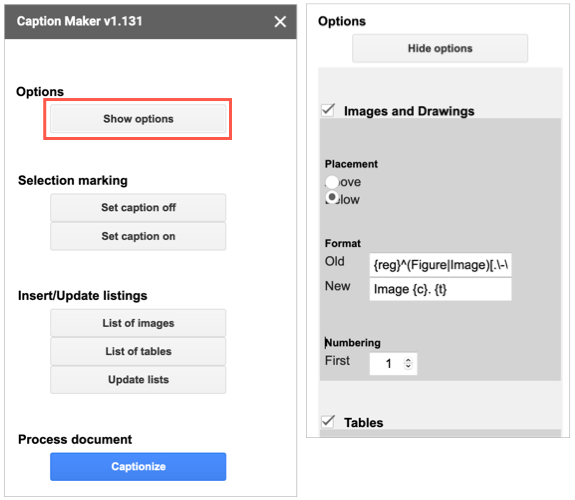Decrease First number with down arrow
The width and height of the screenshot is (575, 500).
coord(408,366)
